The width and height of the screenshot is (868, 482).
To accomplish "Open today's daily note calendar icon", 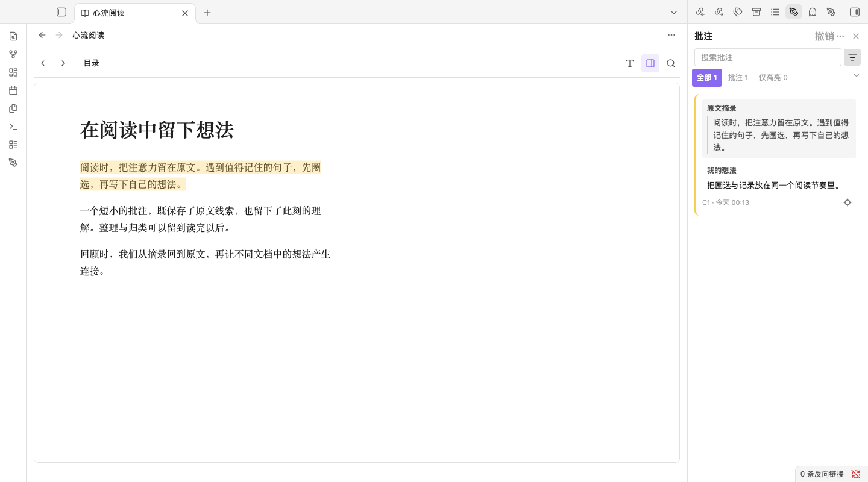I will coord(13,90).
